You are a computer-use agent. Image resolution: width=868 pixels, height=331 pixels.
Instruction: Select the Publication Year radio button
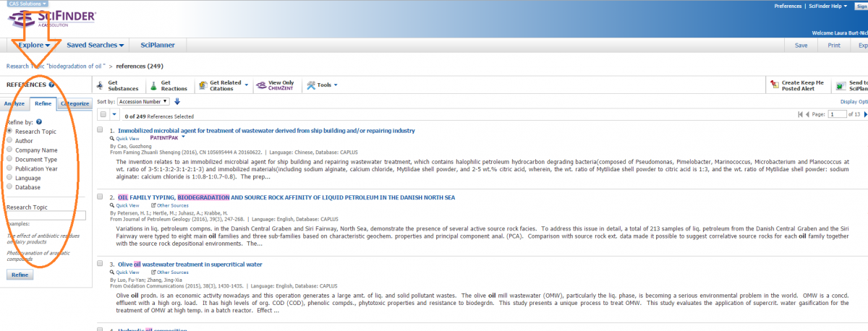click(x=9, y=168)
